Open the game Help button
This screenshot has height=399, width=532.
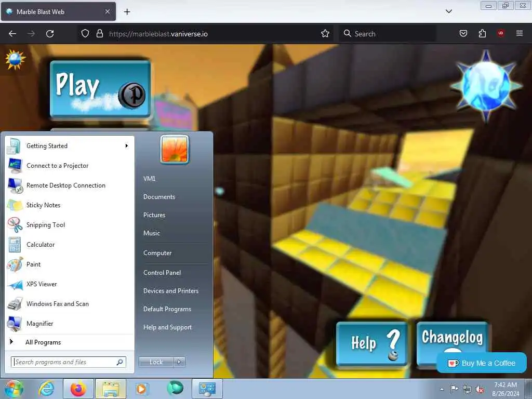372,344
